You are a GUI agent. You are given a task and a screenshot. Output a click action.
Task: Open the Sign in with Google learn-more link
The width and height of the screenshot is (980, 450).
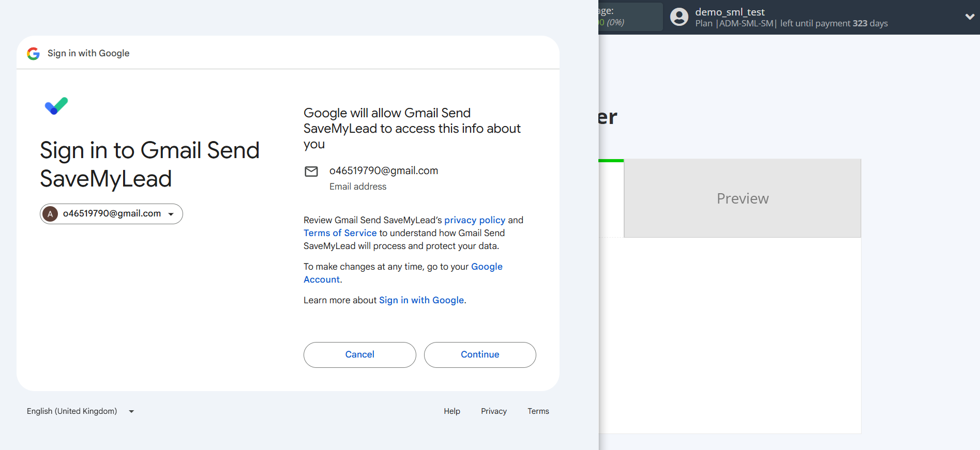pyautogui.click(x=421, y=300)
